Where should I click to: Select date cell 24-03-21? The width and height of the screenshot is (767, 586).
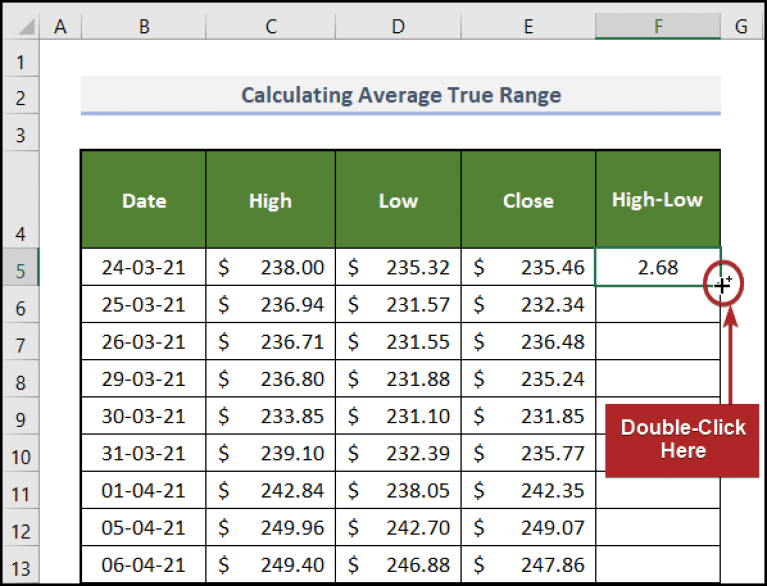pos(144,267)
